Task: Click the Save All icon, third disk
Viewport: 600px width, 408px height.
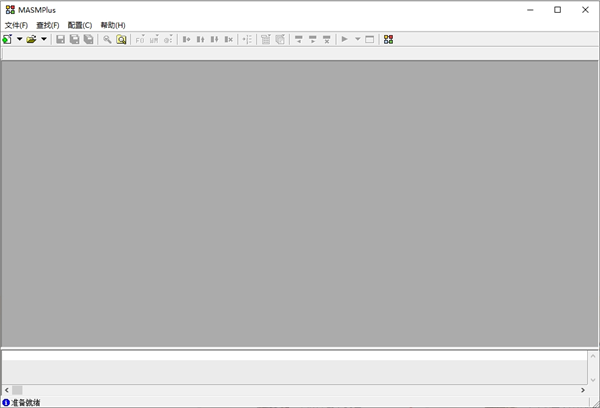Action: (x=88, y=39)
